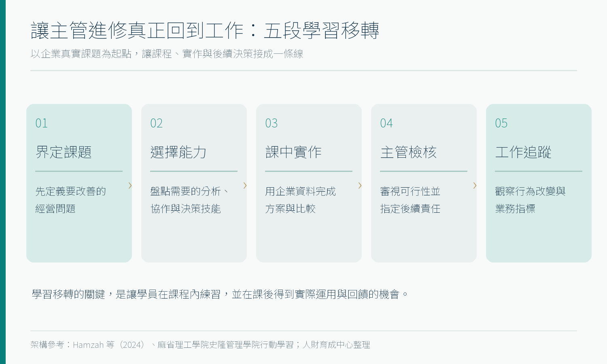Click the step number 04
The image size is (607, 364).
[386, 123]
